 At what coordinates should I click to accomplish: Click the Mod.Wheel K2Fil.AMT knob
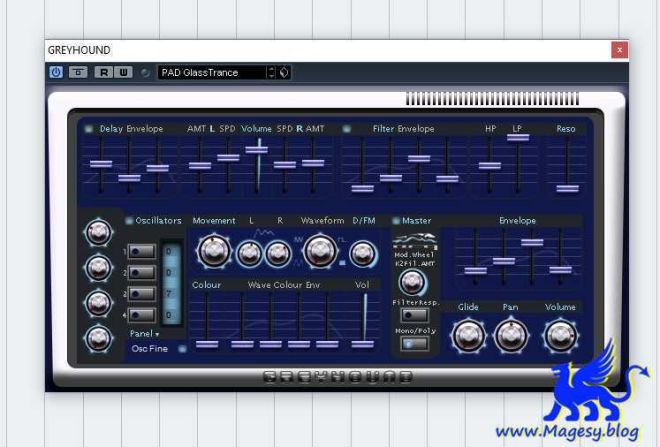[412, 282]
